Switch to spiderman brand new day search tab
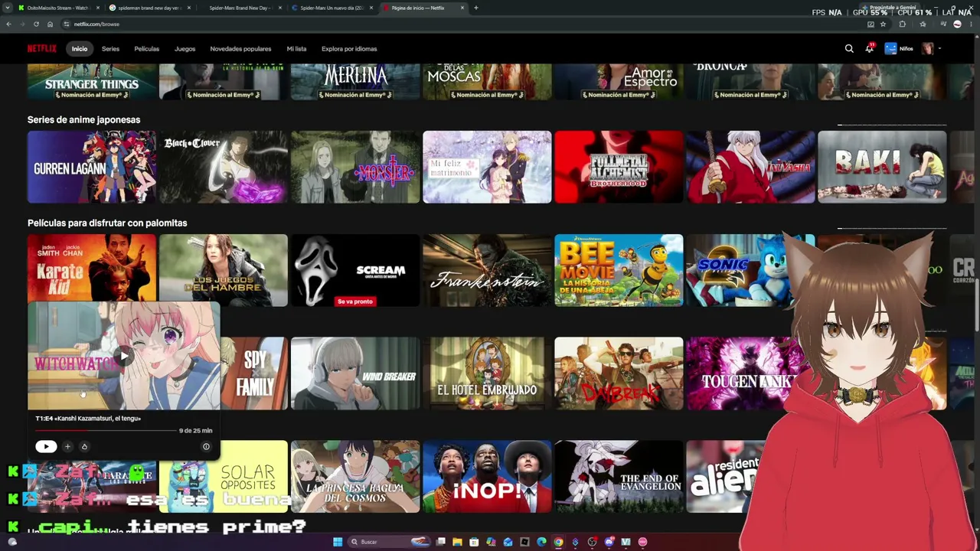 149,8
